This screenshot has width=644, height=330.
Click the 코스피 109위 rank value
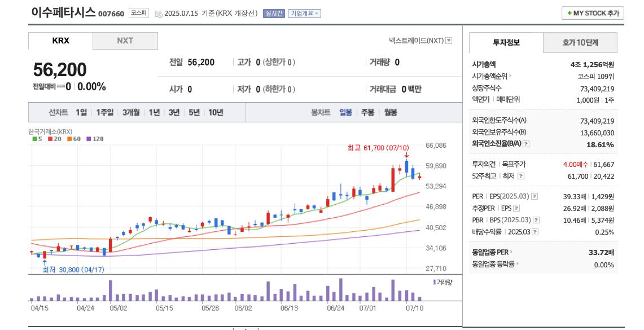[x=595, y=76]
